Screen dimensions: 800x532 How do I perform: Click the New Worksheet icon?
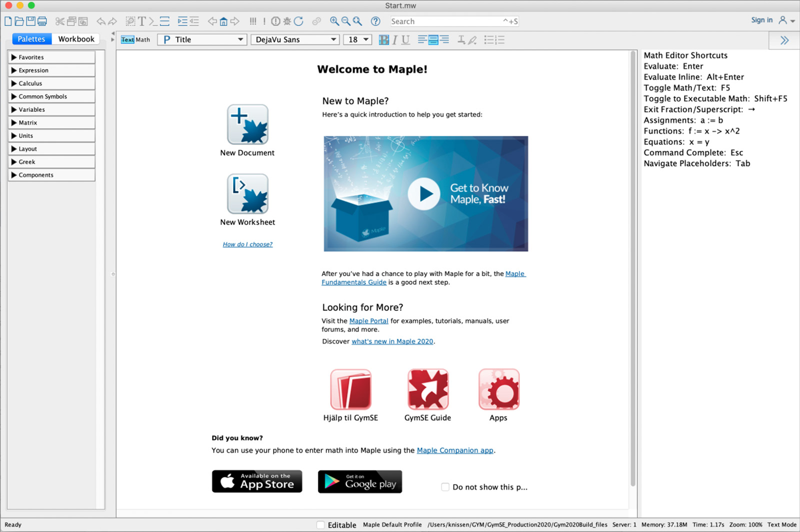[x=247, y=194]
